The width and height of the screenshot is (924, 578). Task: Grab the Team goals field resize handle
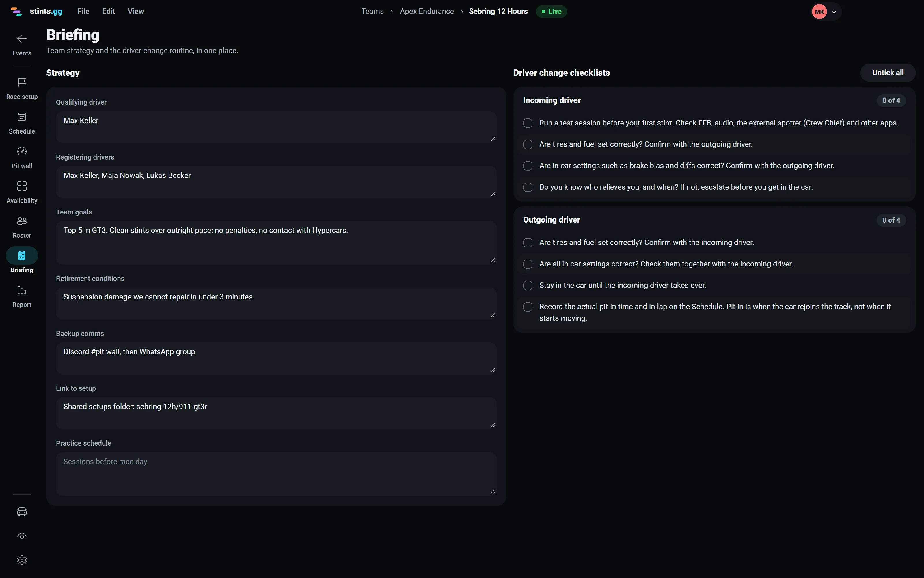pos(493,260)
